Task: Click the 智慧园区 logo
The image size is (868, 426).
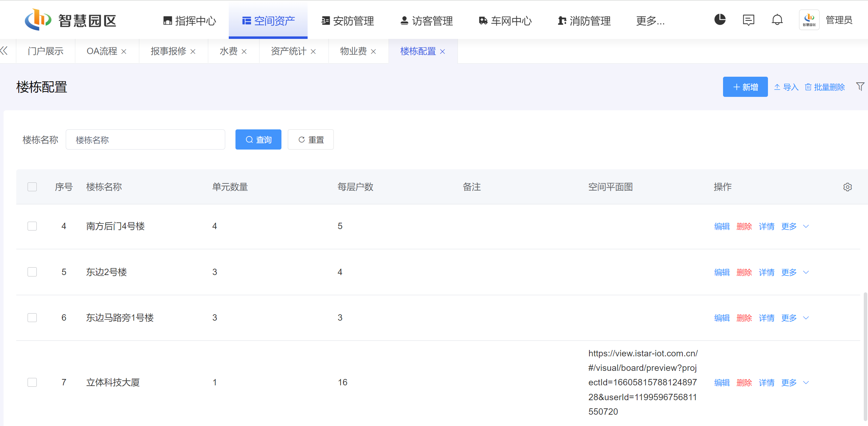Action: coord(70,20)
